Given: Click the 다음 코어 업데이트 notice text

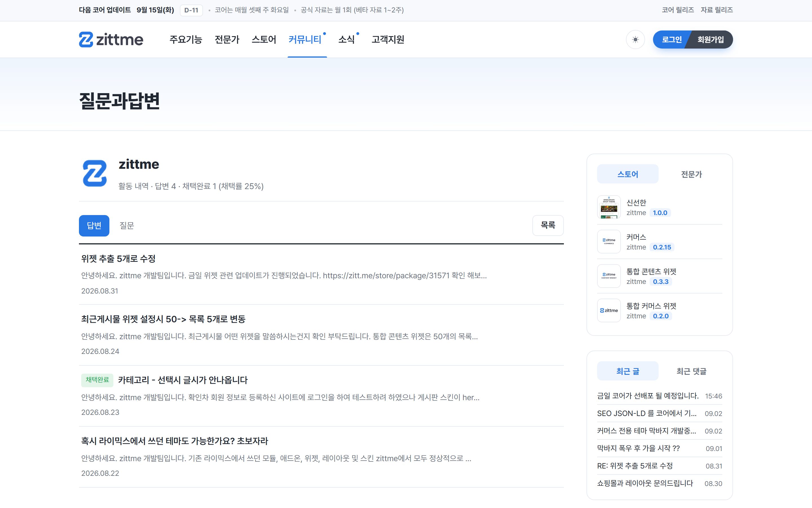Looking at the screenshot, I should click(x=105, y=10).
